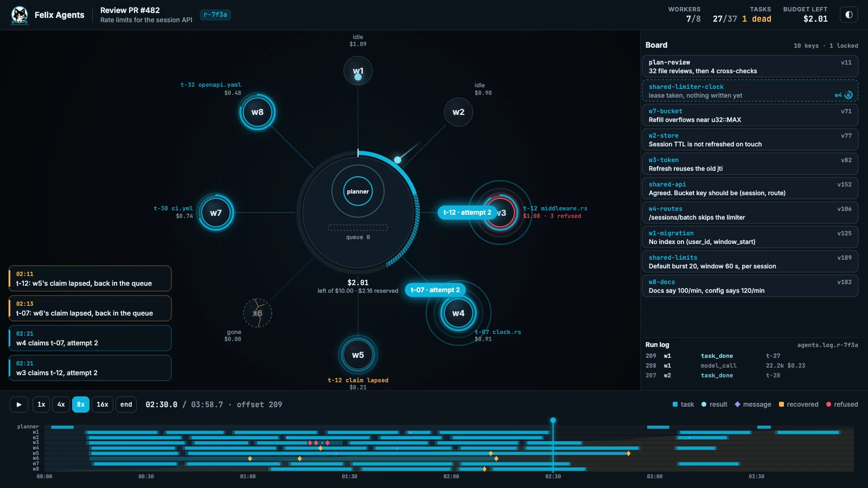
Task: Open the w4-routes board entry
Action: 750,213
